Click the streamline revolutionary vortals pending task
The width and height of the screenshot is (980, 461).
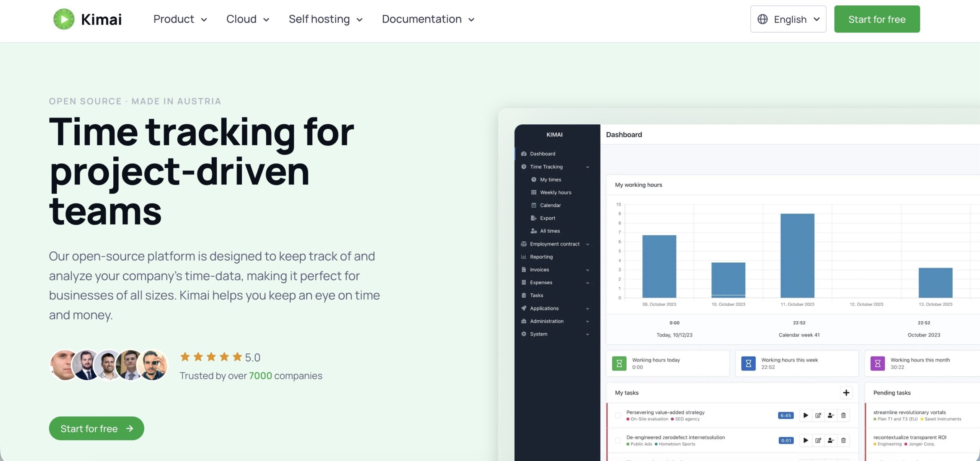(x=910, y=412)
